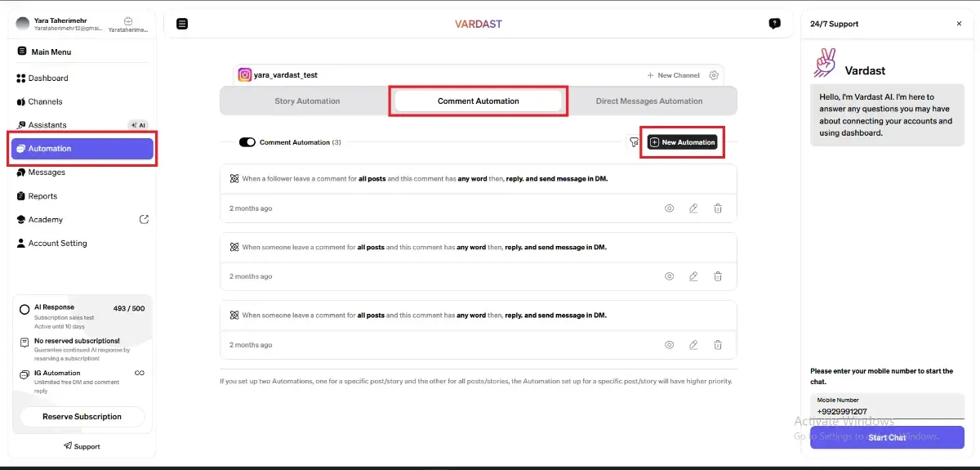Click the Mobile Number input field

(x=887, y=407)
